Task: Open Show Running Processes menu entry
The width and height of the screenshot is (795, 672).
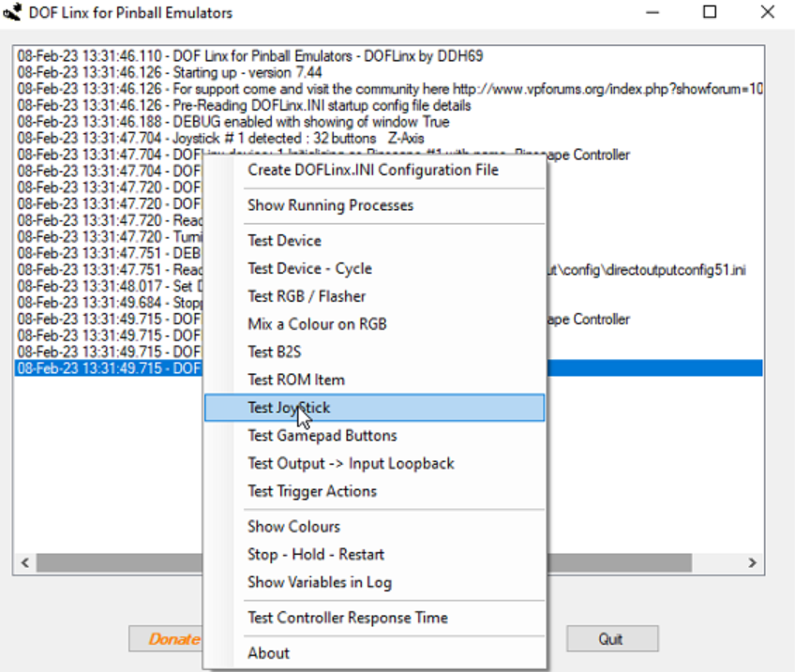Action: click(x=374, y=205)
